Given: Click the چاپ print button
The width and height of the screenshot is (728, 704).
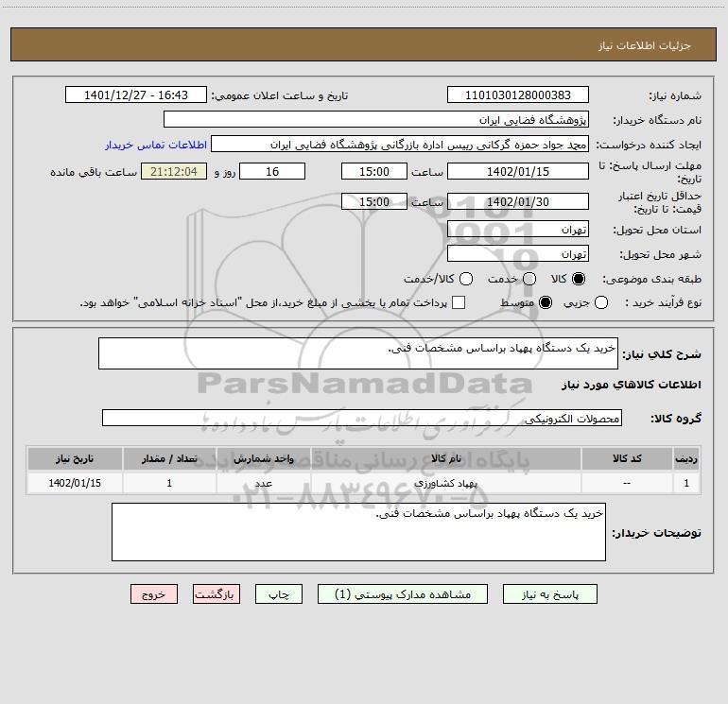Looking at the screenshot, I should (x=279, y=594).
